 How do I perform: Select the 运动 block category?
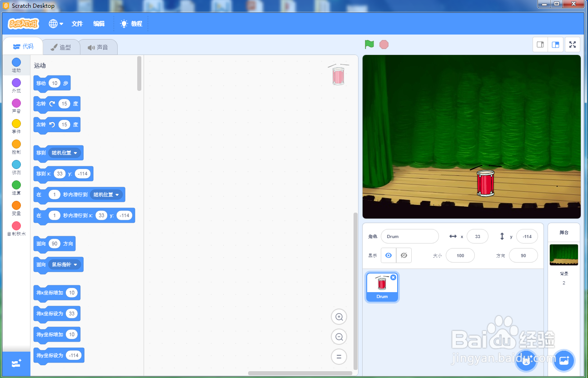point(16,65)
